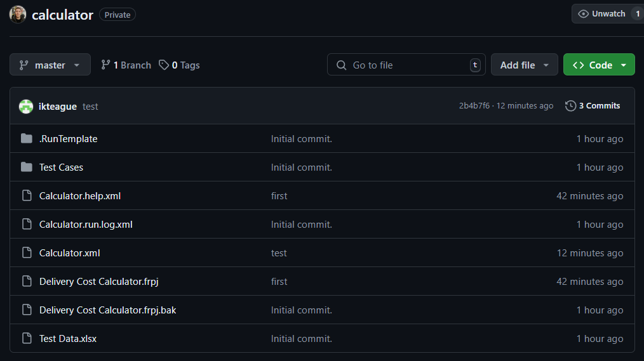Click '1 hour ago' on Test Data.xlsx row
644x361 pixels.
(x=600, y=338)
